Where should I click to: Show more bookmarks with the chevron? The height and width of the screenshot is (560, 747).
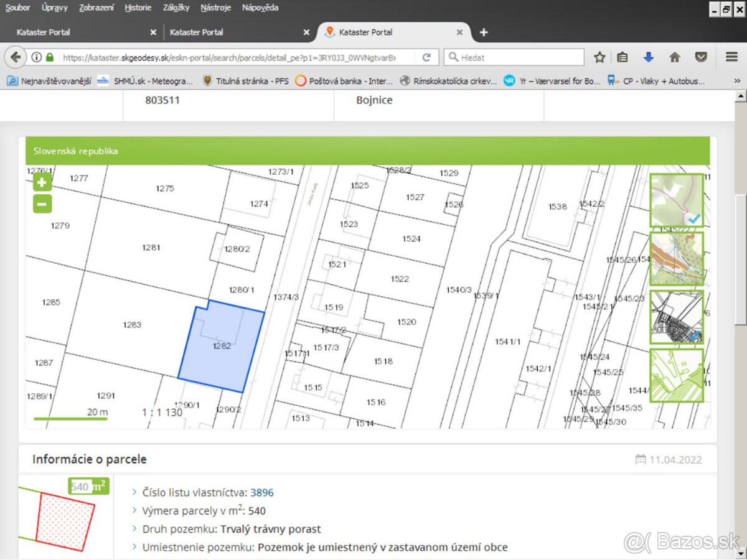point(738,81)
